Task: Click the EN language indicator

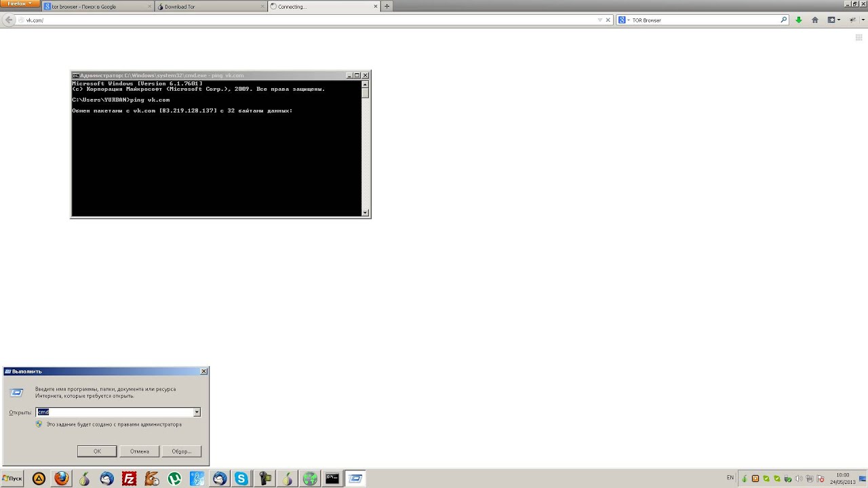Action: [x=730, y=478]
